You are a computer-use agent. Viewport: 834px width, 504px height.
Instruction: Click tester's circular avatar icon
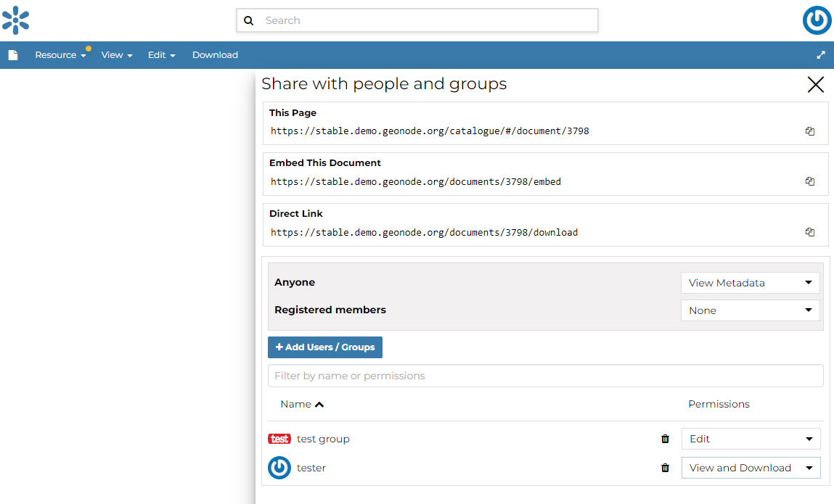(x=279, y=468)
